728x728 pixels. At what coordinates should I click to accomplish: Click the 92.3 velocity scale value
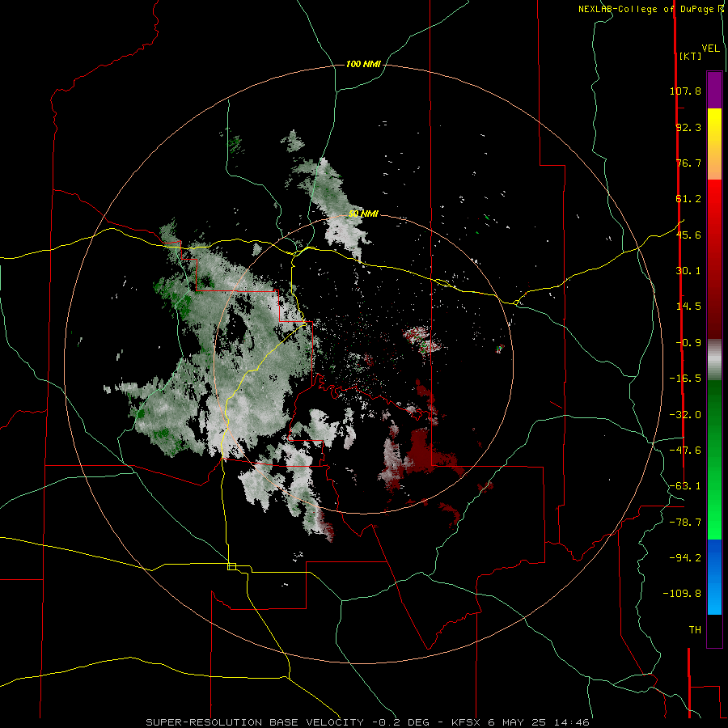click(688, 127)
